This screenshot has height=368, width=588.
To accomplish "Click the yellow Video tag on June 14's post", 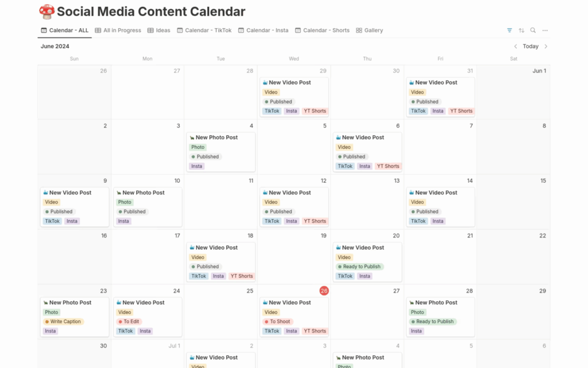I will click(417, 202).
